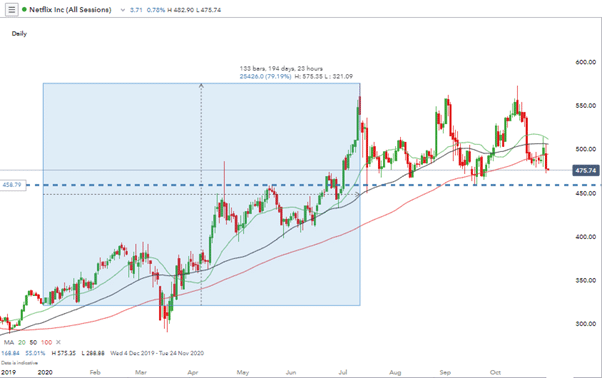Remove the MA indicator with the X icon
The width and height of the screenshot is (602, 378).
point(58,342)
